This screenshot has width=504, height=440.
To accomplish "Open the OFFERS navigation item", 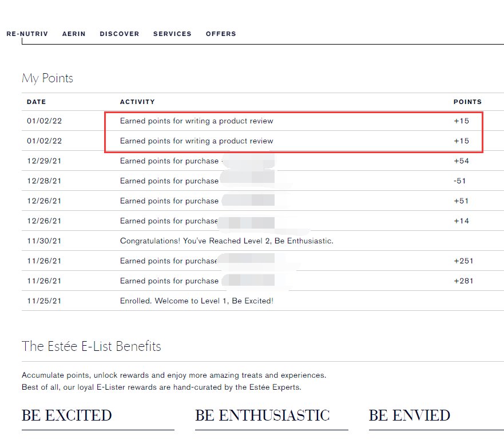I will tap(221, 34).
